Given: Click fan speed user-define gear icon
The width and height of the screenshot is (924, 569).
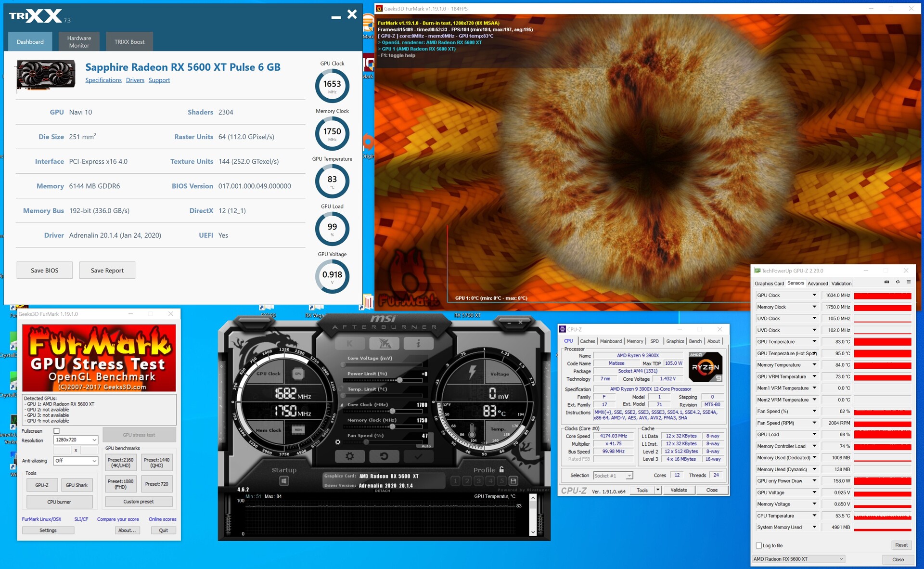Looking at the screenshot, I should [338, 442].
